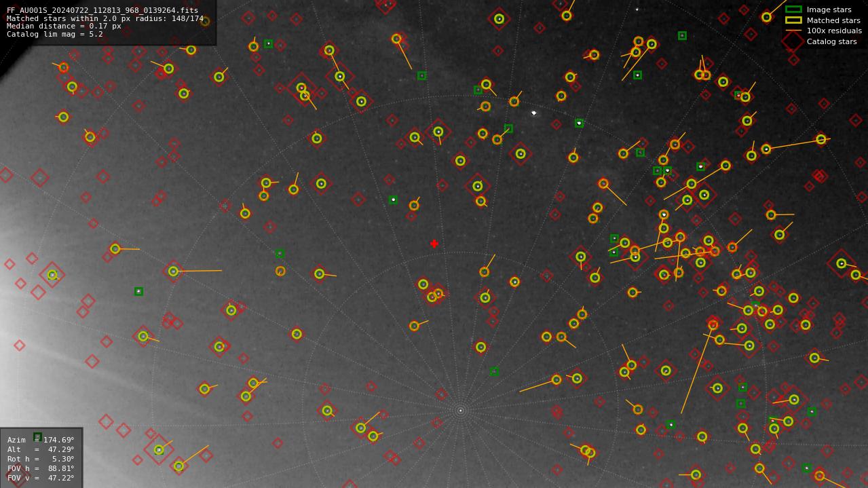Click the 'FOV v = 47.22°' readout
This screenshot has width=868, height=488.
[41, 478]
